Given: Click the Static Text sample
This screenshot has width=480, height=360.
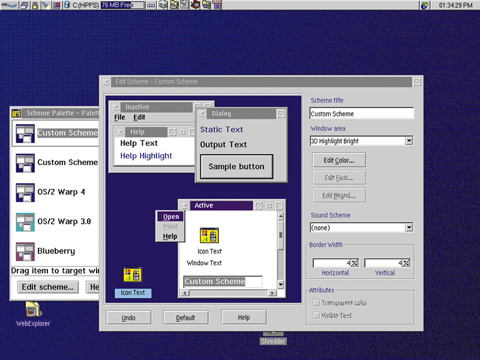Looking at the screenshot, I should pos(221,129).
